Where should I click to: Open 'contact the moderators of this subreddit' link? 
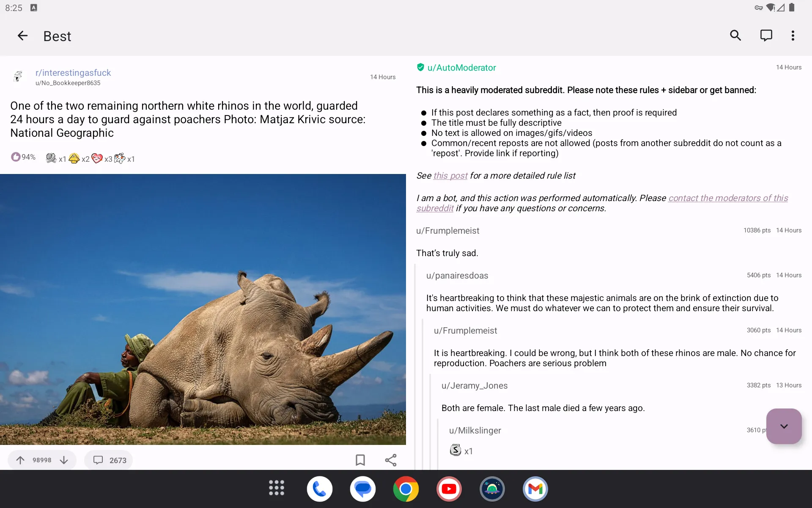coord(727,198)
